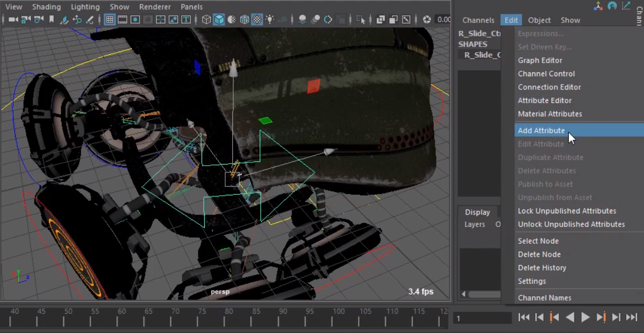Switch to the Display layer tab

(x=477, y=212)
